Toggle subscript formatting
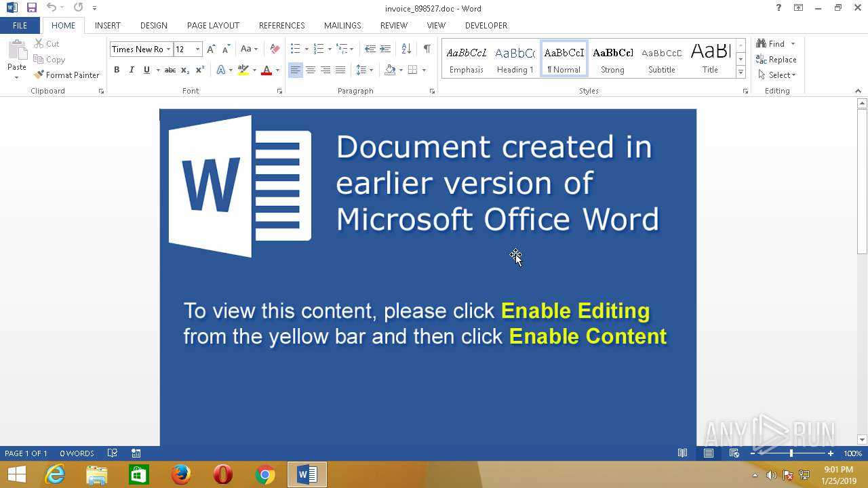This screenshot has width=868, height=488. (185, 70)
